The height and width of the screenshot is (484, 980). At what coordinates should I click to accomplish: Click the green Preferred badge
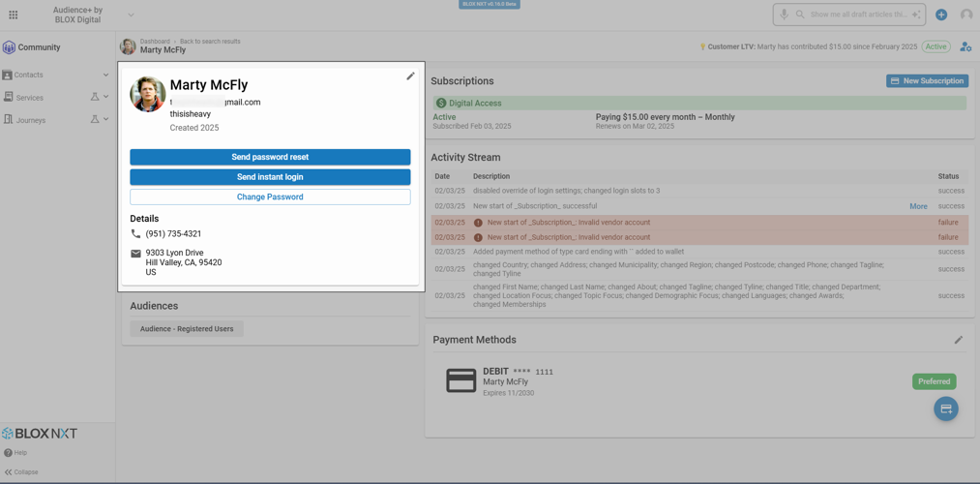[x=934, y=381]
